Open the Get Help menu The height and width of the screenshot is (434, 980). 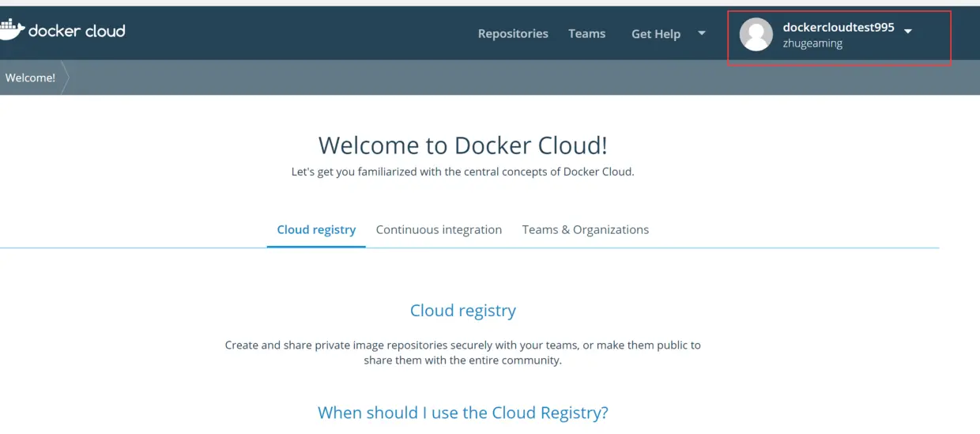656,34
